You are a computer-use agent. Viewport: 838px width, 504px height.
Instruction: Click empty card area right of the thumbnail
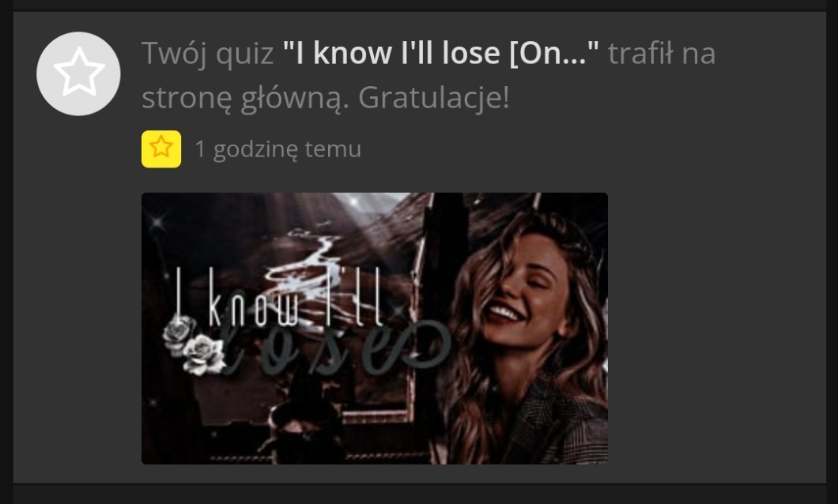coord(716,329)
